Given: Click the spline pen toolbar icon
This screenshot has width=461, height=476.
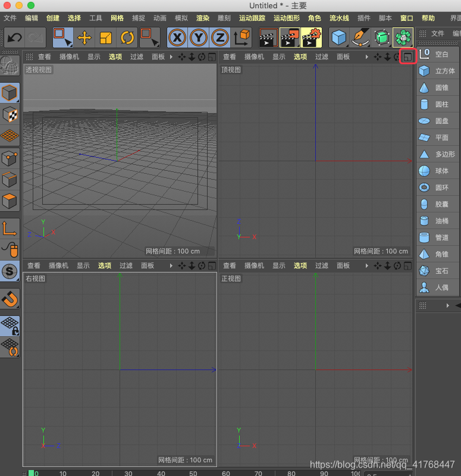Looking at the screenshot, I should click(360, 37).
